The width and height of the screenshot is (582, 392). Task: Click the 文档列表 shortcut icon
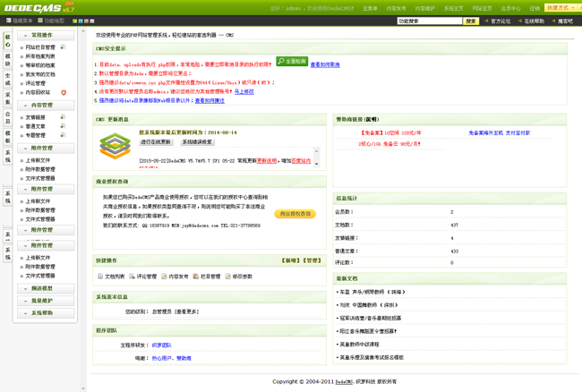[x=100, y=277]
